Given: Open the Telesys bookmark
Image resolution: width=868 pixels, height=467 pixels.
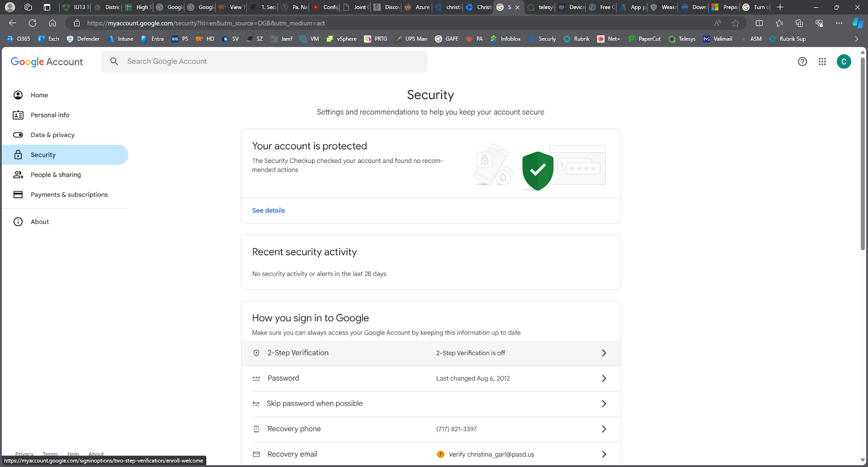Looking at the screenshot, I should click(x=682, y=39).
